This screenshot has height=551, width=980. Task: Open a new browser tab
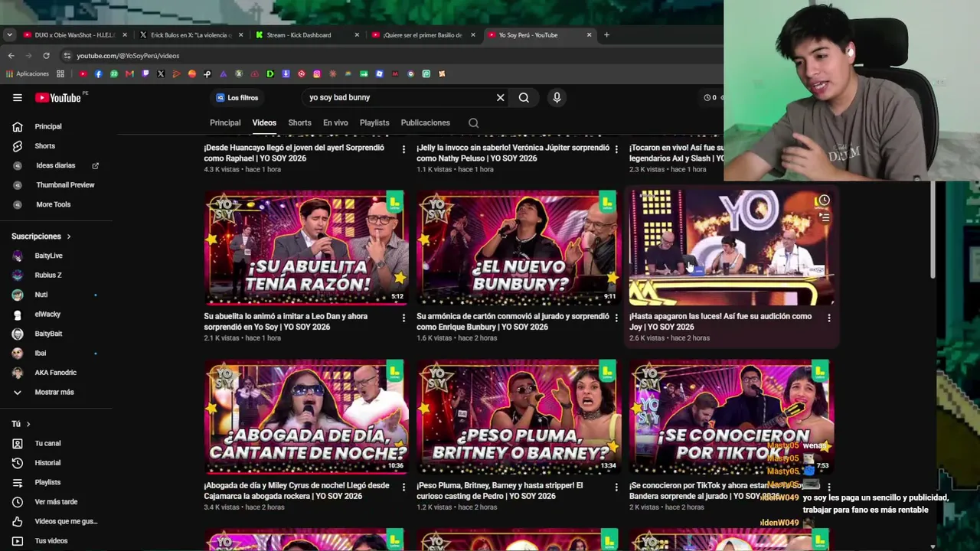606,34
